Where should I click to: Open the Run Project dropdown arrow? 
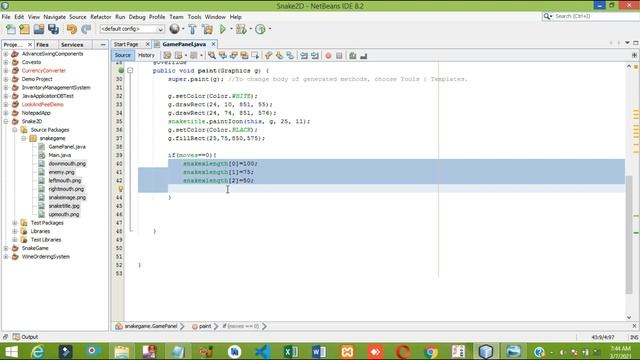coord(231,29)
